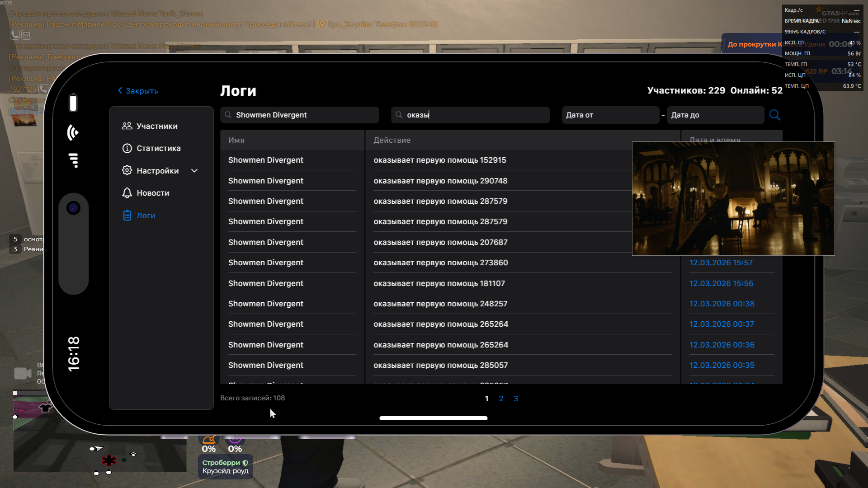Open the Дата от date picker
This screenshot has height=488, width=868.
click(x=610, y=115)
